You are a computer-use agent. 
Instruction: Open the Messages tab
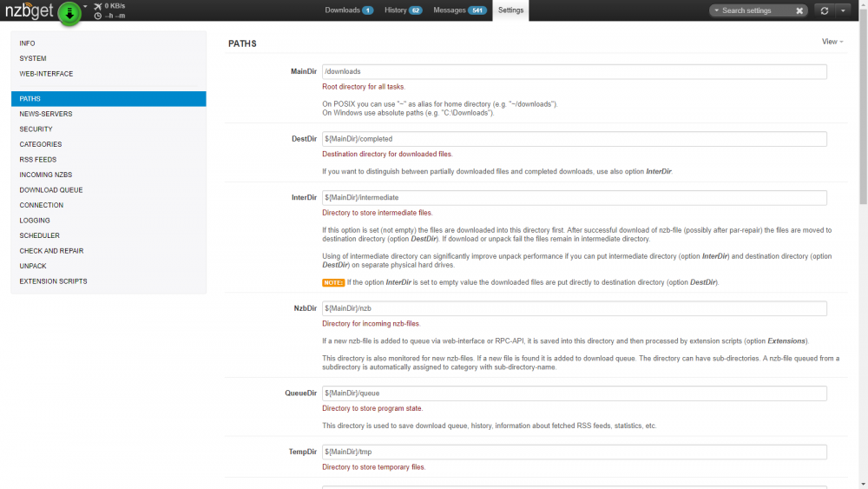click(459, 10)
